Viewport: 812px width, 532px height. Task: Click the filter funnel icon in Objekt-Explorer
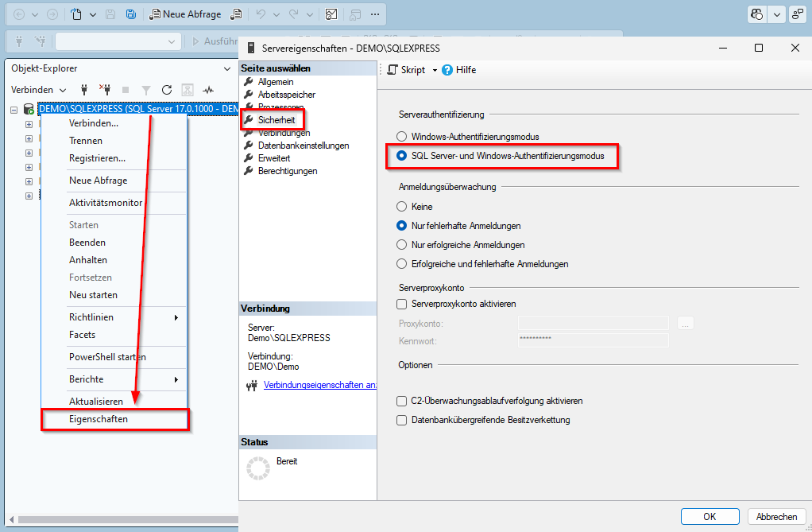pyautogui.click(x=146, y=90)
